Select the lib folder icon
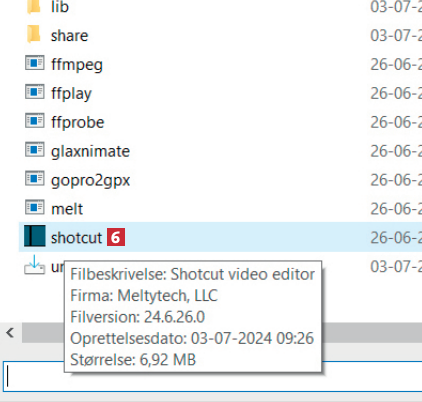The image size is (422, 402). (34, 7)
